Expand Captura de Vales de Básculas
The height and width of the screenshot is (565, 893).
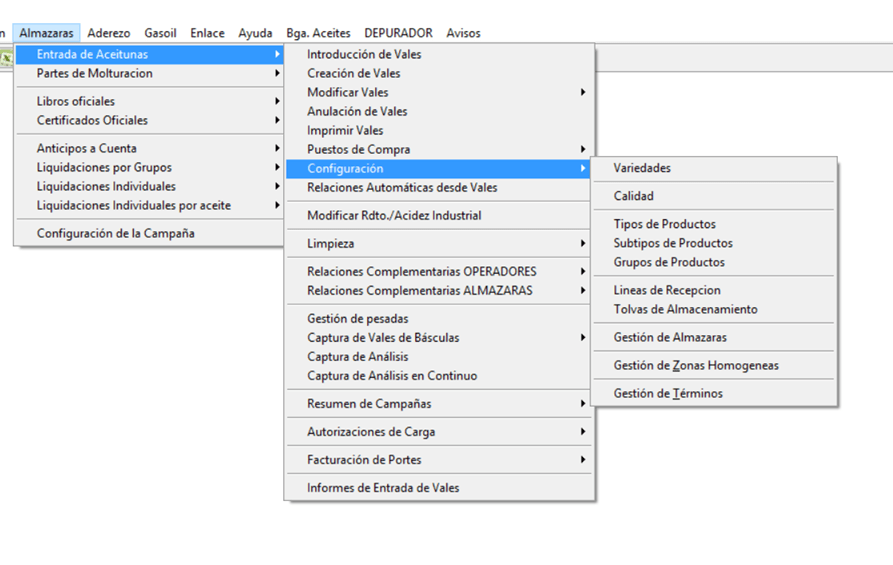383,337
